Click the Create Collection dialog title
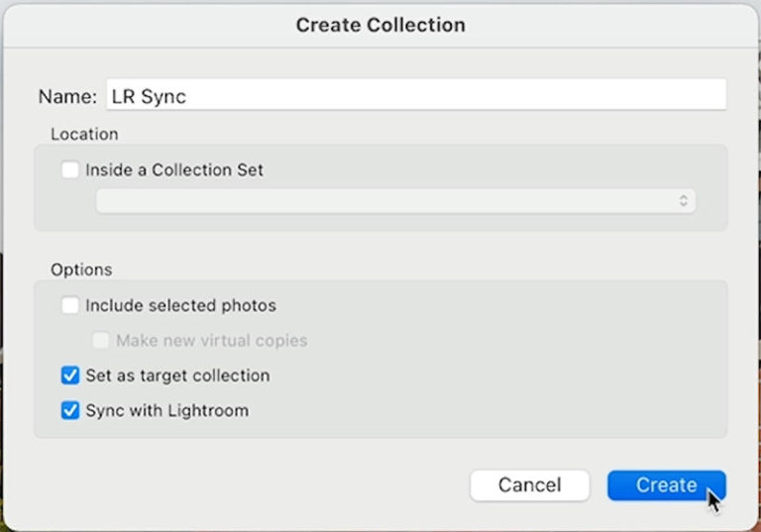This screenshot has width=761, height=532. [x=380, y=25]
